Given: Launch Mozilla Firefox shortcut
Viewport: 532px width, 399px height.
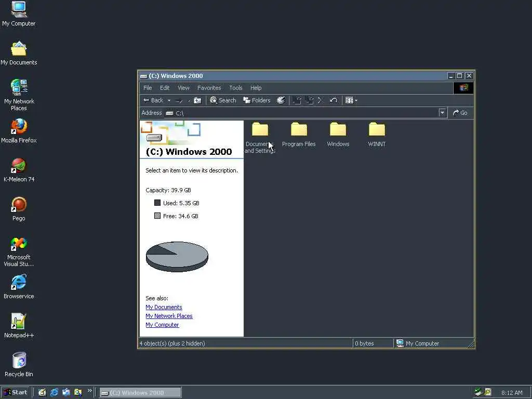Looking at the screenshot, I should [x=19, y=131].
